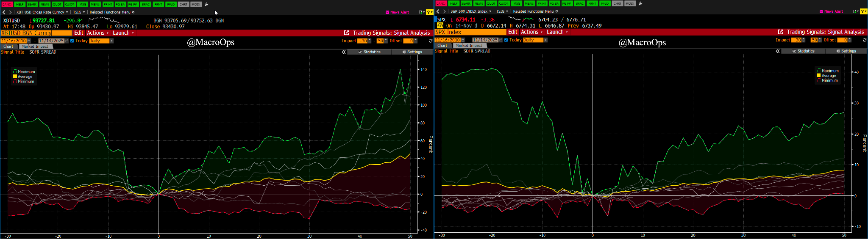
Task: Click the back arrow in XBT-USD window
Action: pos(4,12)
